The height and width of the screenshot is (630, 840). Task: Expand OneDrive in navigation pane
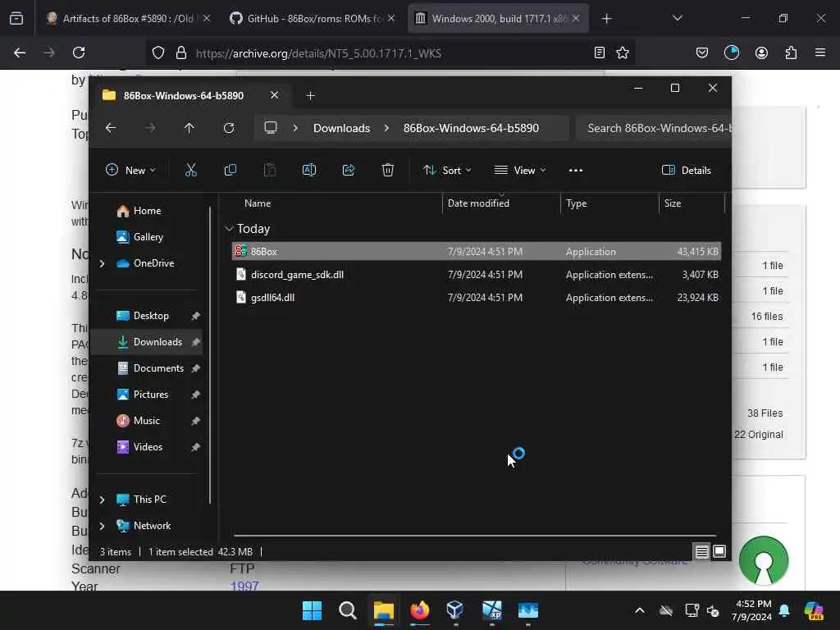click(102, 263)
